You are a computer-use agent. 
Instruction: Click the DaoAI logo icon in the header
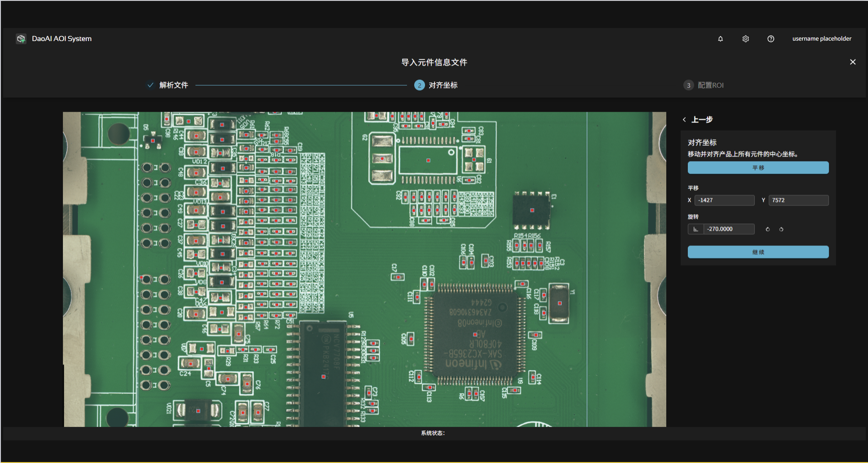(20, 38)
